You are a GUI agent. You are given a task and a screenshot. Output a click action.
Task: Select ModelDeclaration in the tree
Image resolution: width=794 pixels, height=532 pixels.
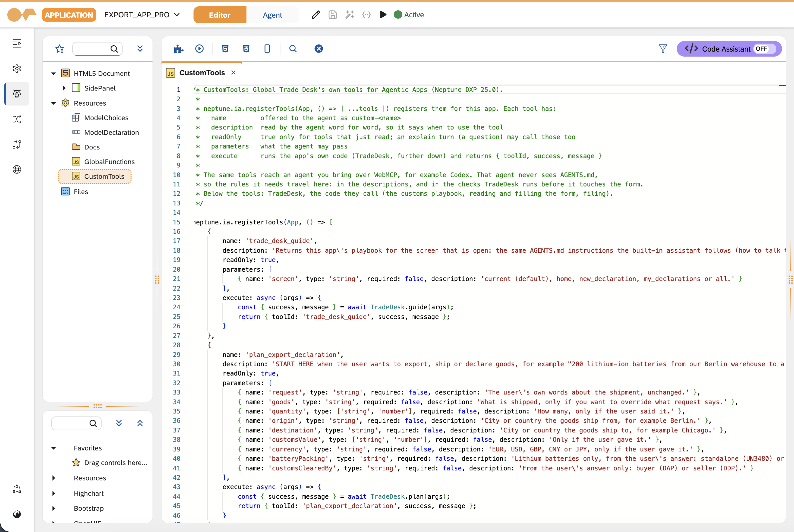tap(111, 132)
